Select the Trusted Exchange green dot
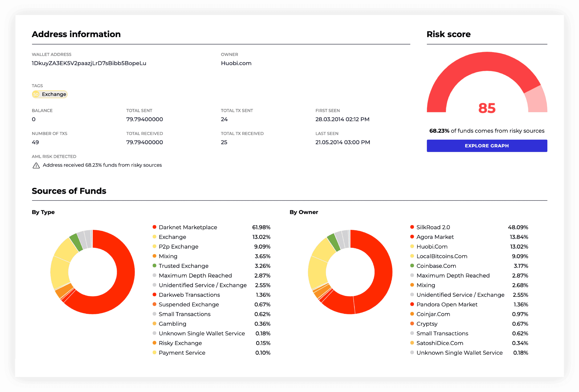 154,266
